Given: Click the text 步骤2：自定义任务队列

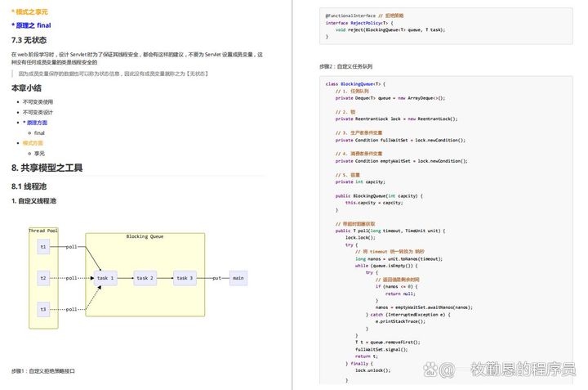Looking at the screenshot, I should click(345, 66).
